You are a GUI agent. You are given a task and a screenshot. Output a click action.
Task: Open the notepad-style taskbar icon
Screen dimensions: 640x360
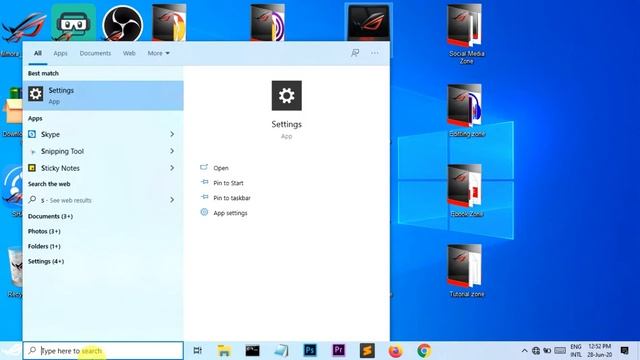click(281, 351)
